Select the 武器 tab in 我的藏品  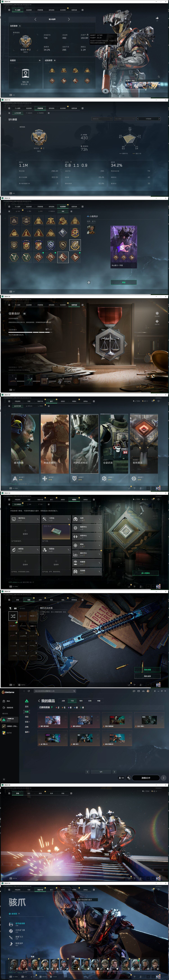63,701
